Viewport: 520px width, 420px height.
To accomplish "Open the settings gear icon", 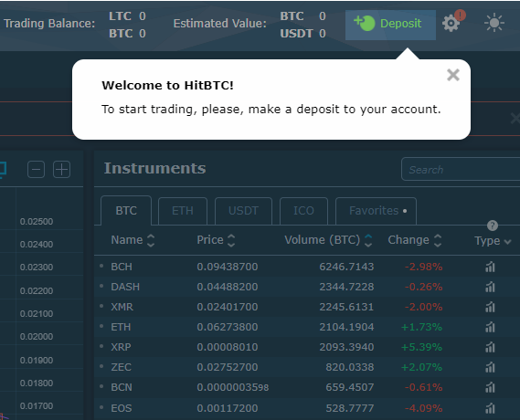I will [x=451, y=24].
